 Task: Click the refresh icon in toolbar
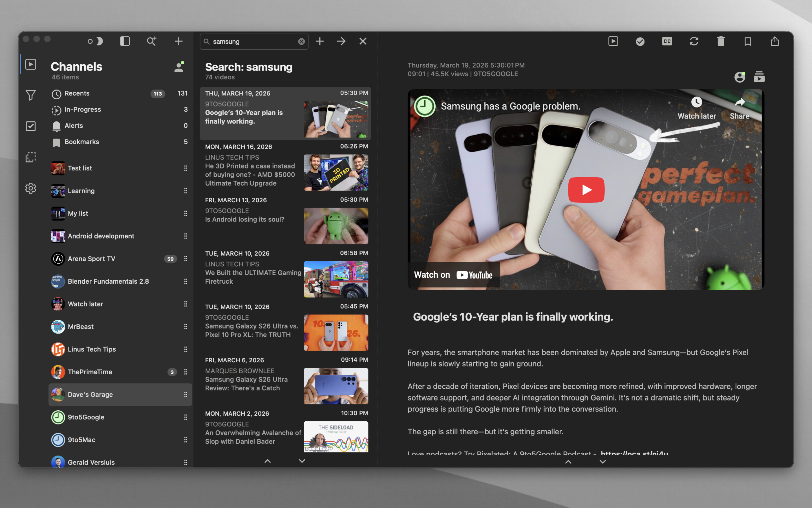coord(694,41)
